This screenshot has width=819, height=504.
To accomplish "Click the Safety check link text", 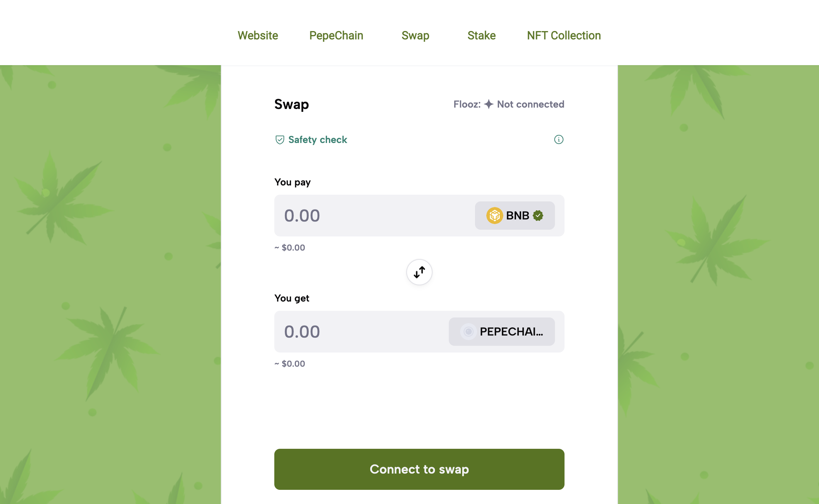I will 317,140.
